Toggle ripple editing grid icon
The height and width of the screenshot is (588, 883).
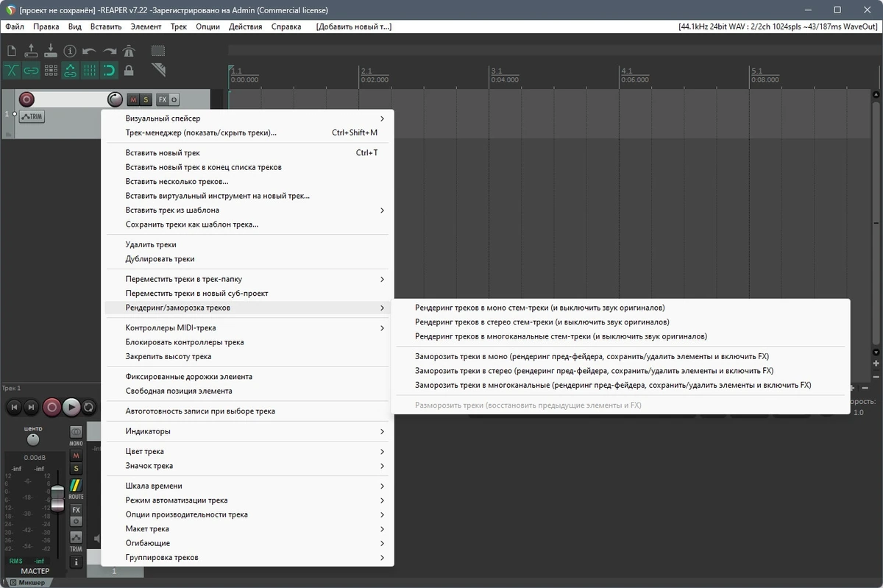(50, 71)
